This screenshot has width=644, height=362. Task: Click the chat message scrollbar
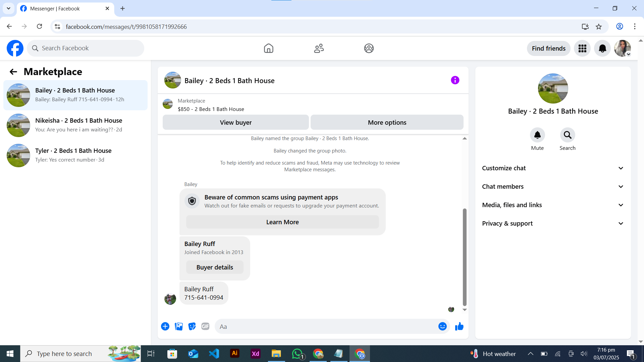465,256
